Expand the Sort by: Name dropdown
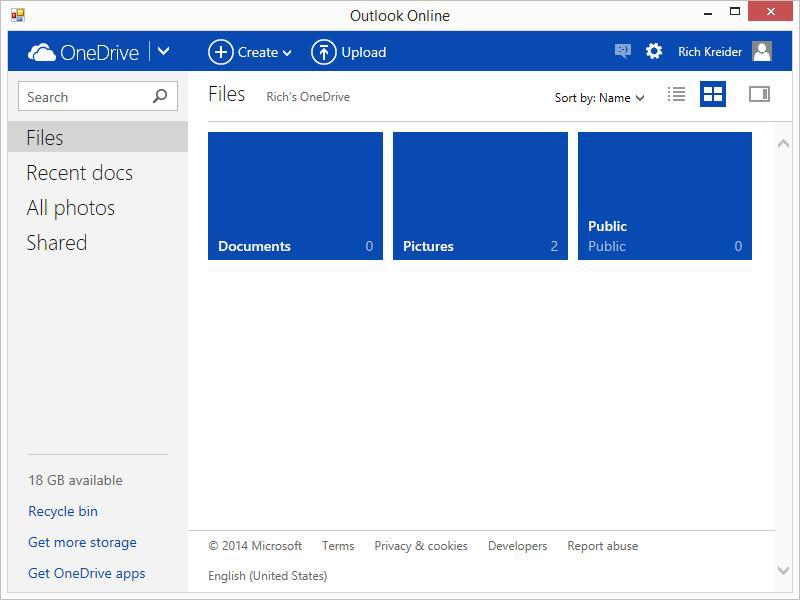Viewport: 800px width, 600px height. coord(599,97)
